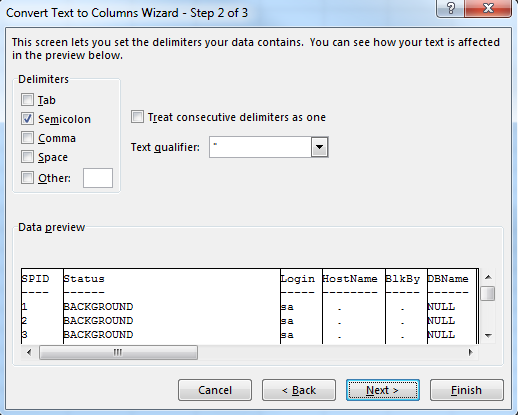The width and height of the screenshot is (518, 415).
Task: Click the horizontal scroll right arrow
Action: [470, 352]
